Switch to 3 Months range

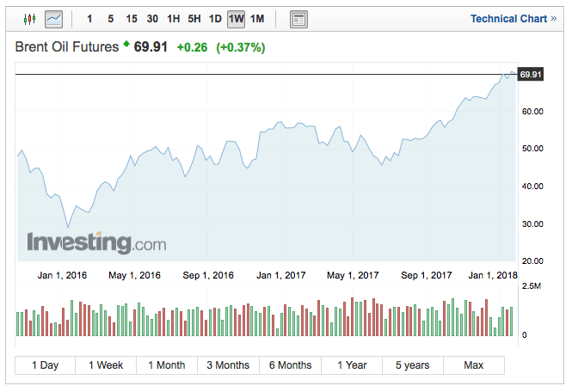tap(228, 365)
